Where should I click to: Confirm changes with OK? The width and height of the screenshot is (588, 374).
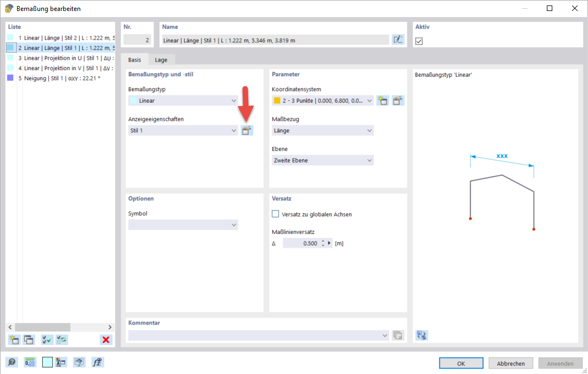point(461,362)
